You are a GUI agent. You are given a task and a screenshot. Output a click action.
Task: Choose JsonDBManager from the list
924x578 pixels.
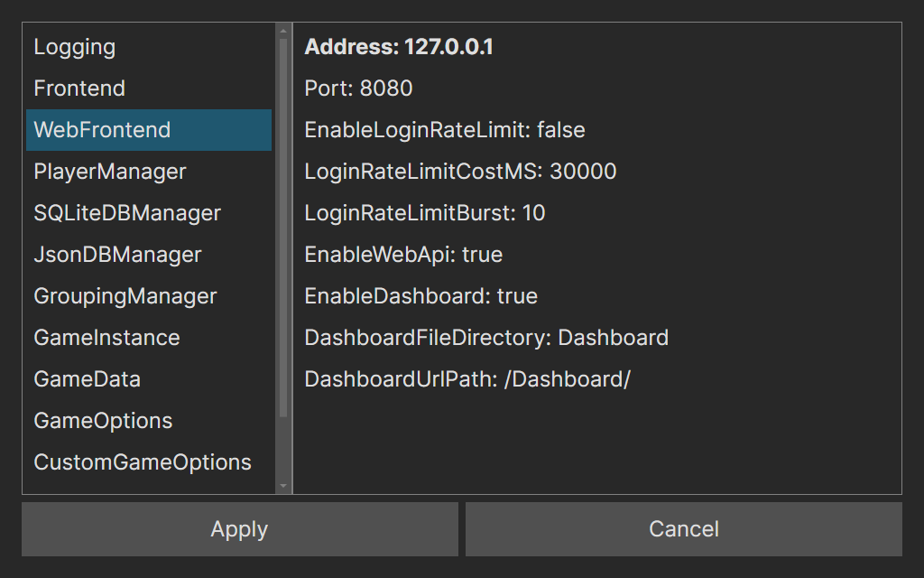point(117,255)
